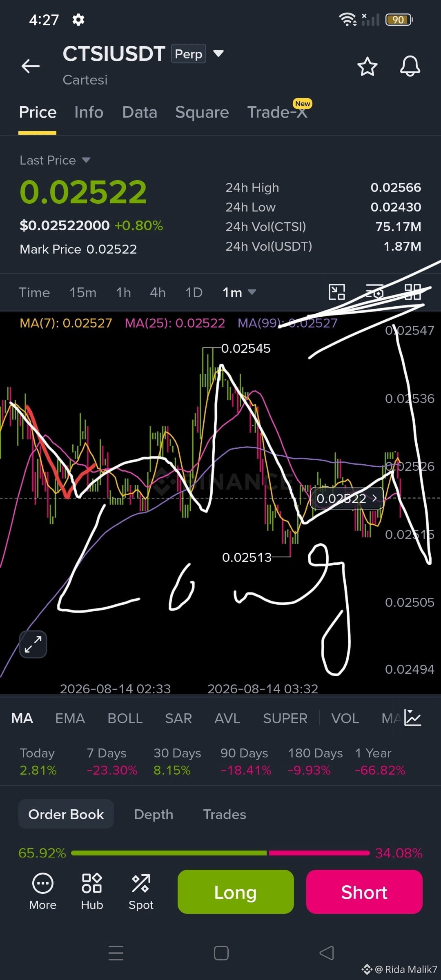The image size is (441, 980).
Task: Select the Time chart view
Action: tap(34, 292)
